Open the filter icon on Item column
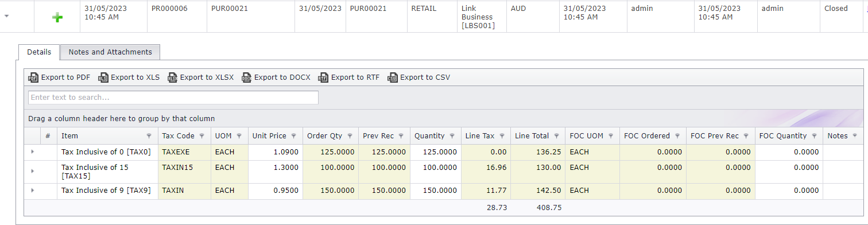 pyautogui.click(x=149, y=136)
